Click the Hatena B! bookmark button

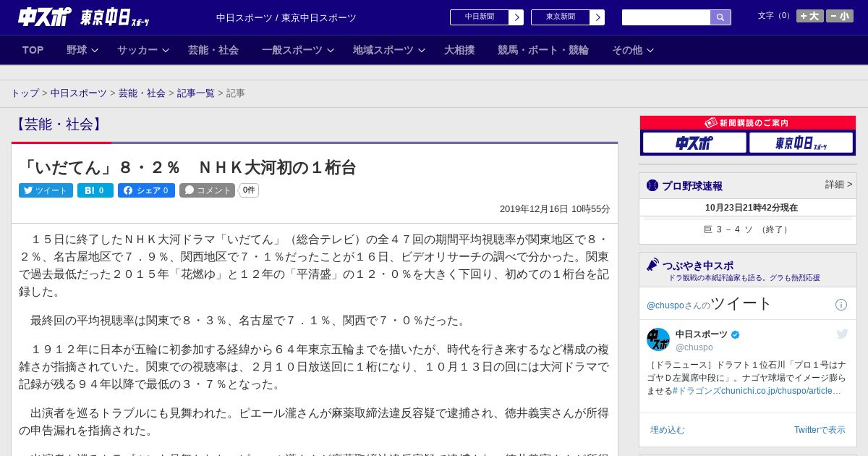(x=95, y=190)
